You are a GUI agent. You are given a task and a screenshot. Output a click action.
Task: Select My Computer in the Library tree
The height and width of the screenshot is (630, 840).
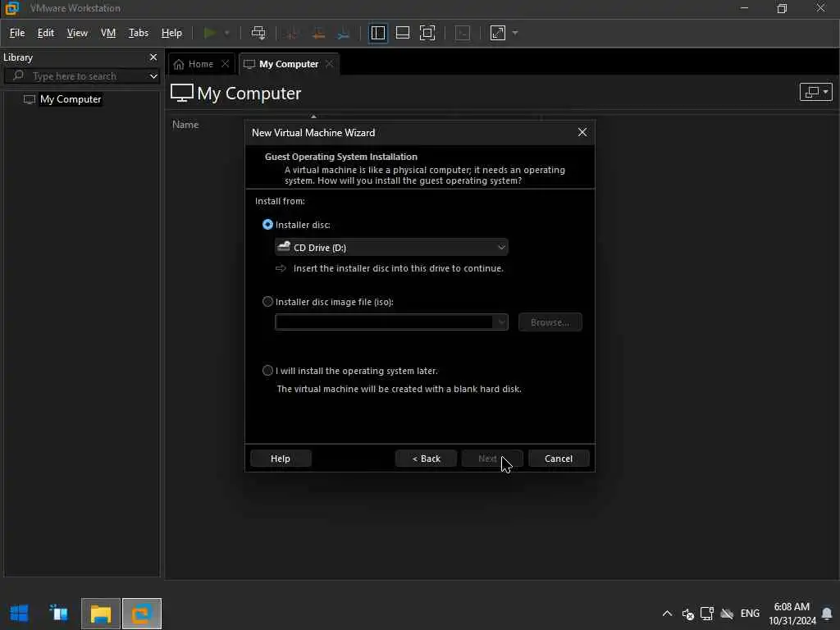[71, 99]
